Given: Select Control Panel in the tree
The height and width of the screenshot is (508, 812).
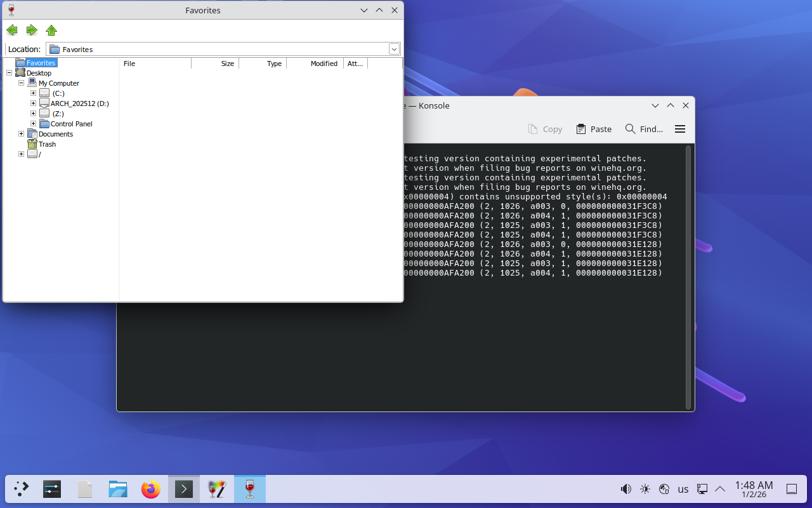Looking at the screenshot, I should pyautogui.click(x=71, y=124).
